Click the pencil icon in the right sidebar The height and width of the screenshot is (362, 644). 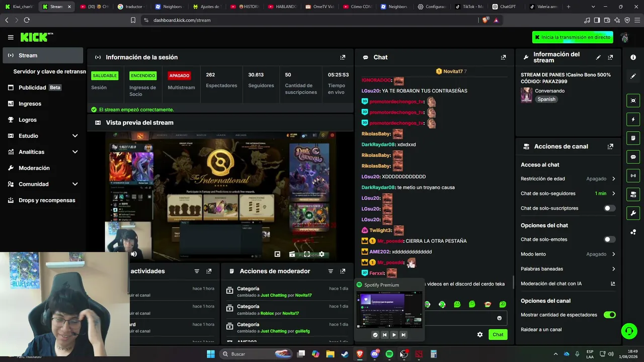click(x=633, y=76)
